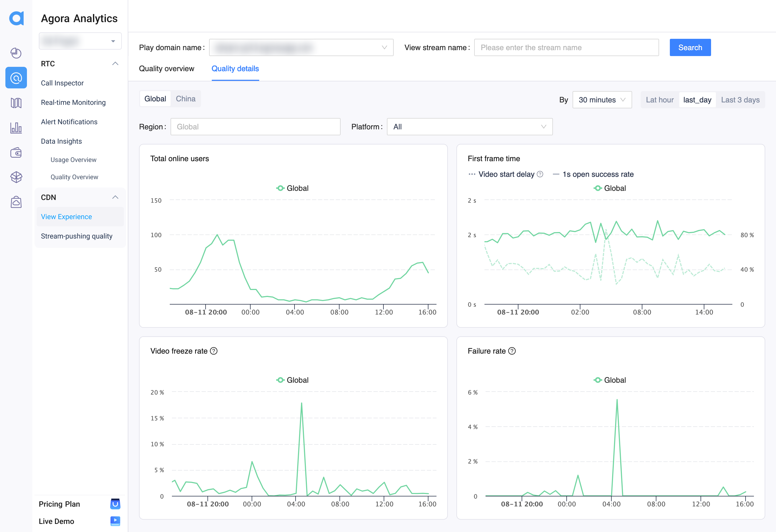Open Quality Overview submenu item
The height and width of the screenshot is (532, 776).
point(74,177)
